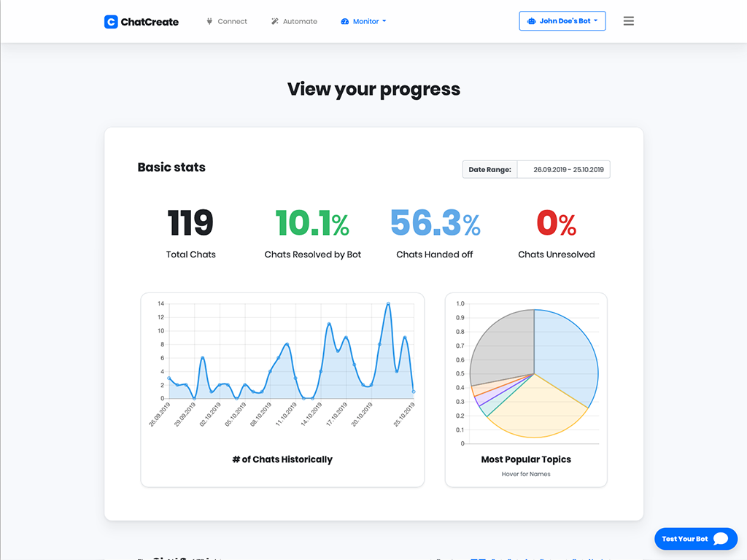Click the highest peak point on the chats line chart

(x=388, y=303)
